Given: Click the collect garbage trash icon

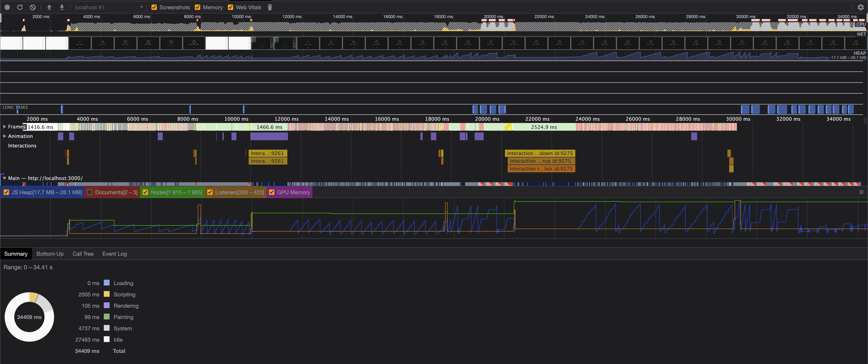Looking at the screenshot, I should pos(270,7).
